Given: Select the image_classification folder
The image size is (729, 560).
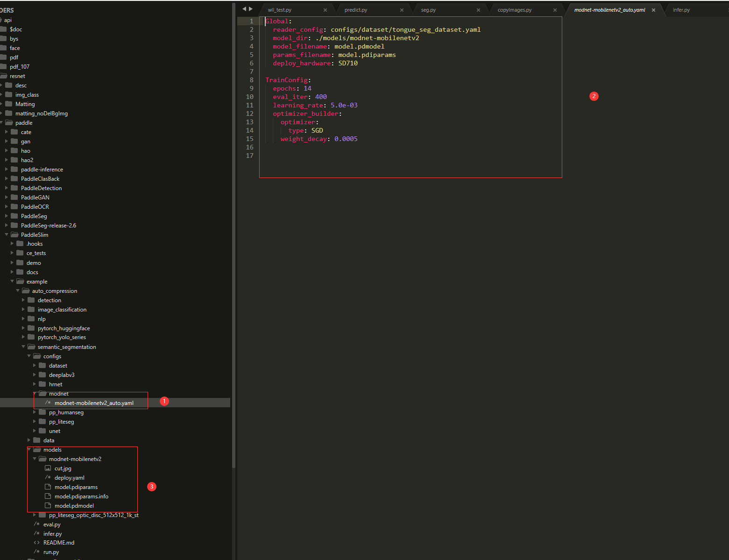Looking at the screenshot, I should [x=62, y=310].
